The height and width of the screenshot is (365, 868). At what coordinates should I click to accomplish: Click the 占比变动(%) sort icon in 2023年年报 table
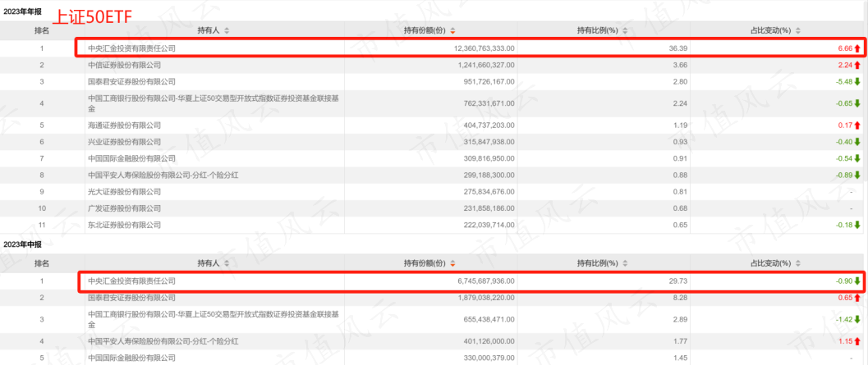(797, 30)
